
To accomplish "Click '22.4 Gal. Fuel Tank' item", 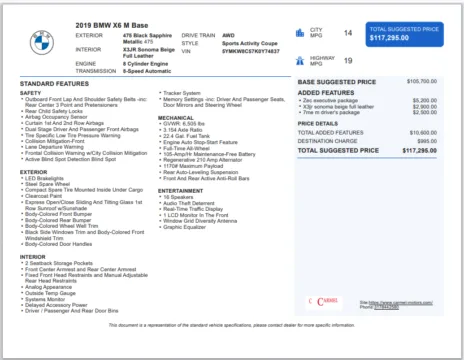I will click(186, 136).
